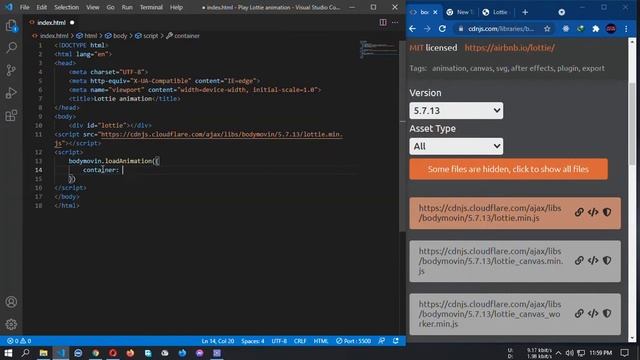Viewport: 640px width, 360px height.
Task: Click the notifications bell in status bar
Action: (396, 341)
